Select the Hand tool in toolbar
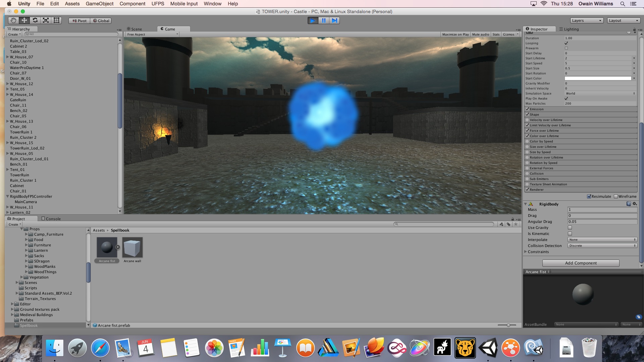Screen dimensions: 644x362 [x=14, y=20]
